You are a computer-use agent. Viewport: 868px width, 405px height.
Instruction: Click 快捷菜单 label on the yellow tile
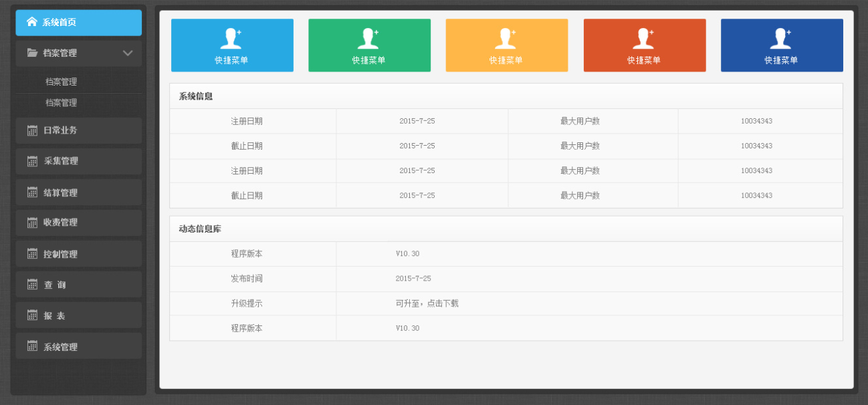(506, 60)
